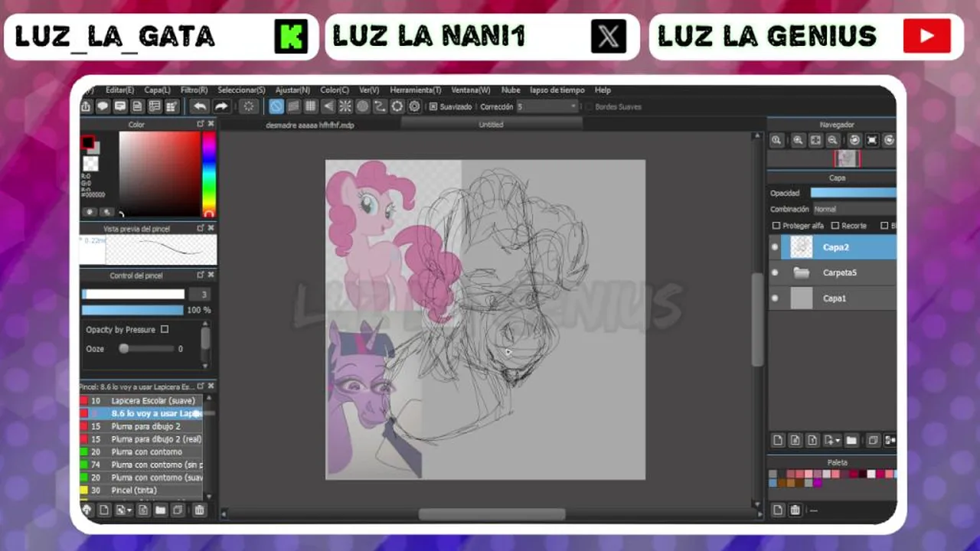
Task: Click the layer Opacidad slider
Action: pyautogui.click(x=853, y=193)
